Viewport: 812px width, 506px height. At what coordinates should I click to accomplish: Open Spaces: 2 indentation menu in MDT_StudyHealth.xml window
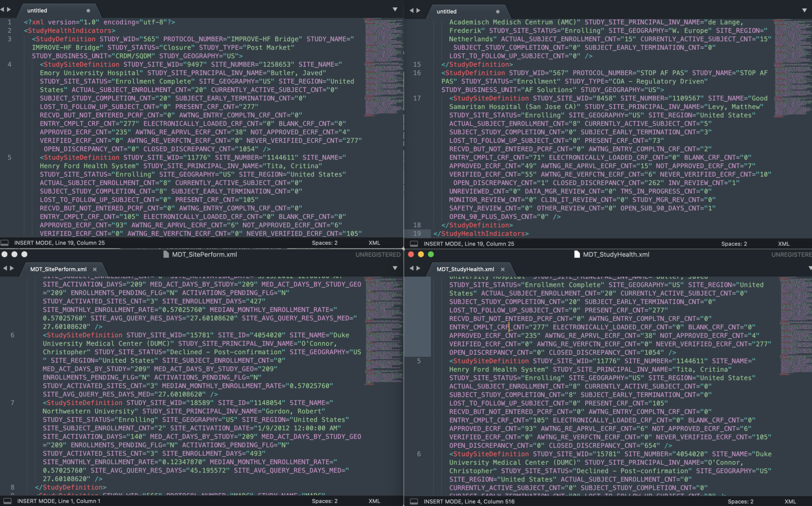741,502
